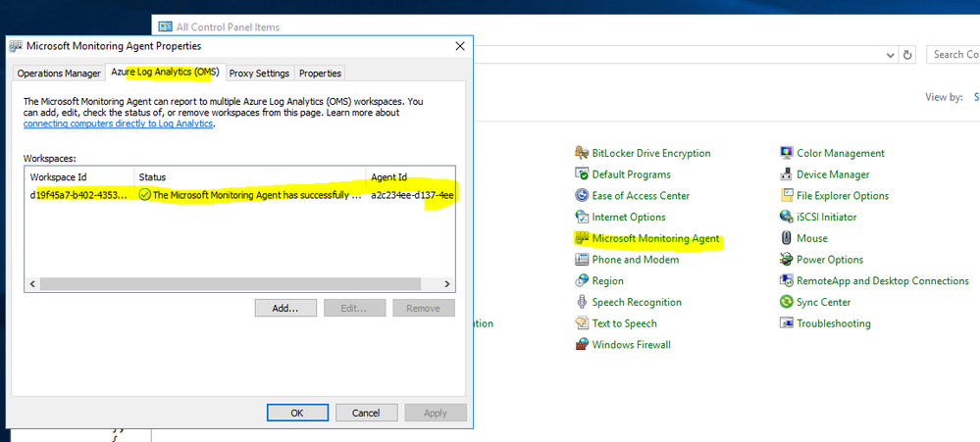Confirm with the OK button
This screenshot has height=442, width=980.
point(297,413)
